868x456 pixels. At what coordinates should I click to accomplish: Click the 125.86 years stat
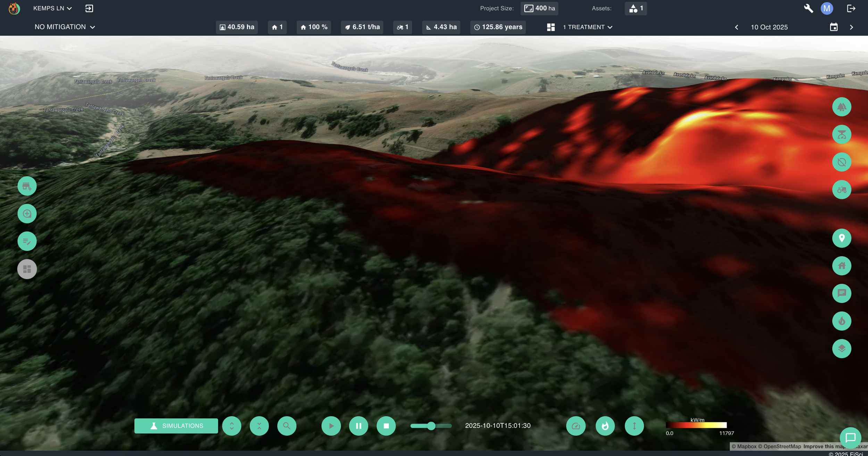coord(498,27)
